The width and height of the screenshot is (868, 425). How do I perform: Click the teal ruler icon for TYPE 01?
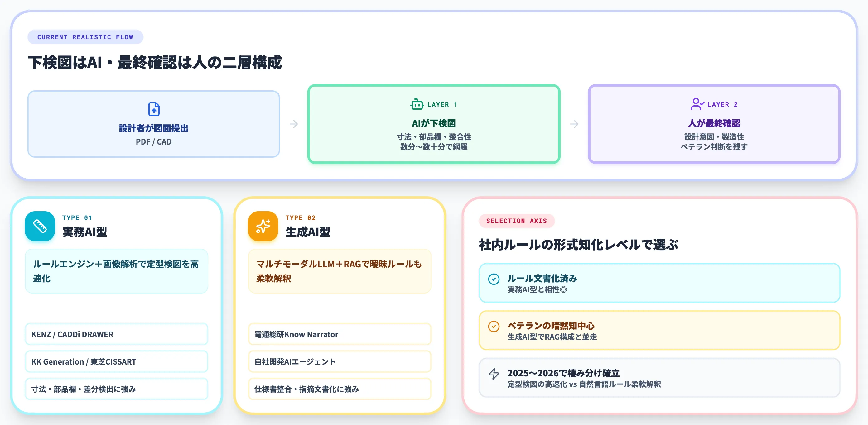coord(40,226)
